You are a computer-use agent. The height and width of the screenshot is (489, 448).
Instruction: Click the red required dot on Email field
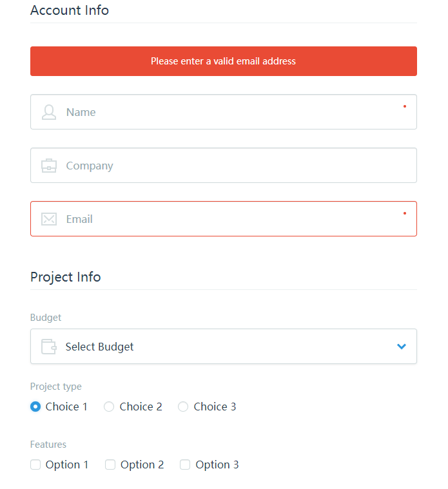[x=405, y=213]
